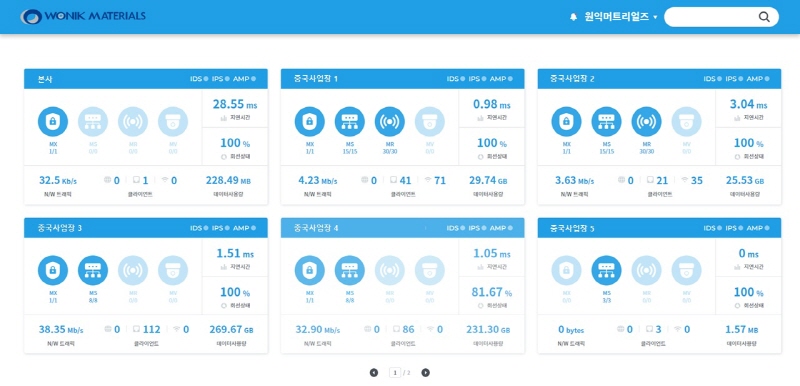Screen dimensions: 800x386
Task: Click the IDS indicator in 중국사업장 1 header
Action: pos(456,79)
